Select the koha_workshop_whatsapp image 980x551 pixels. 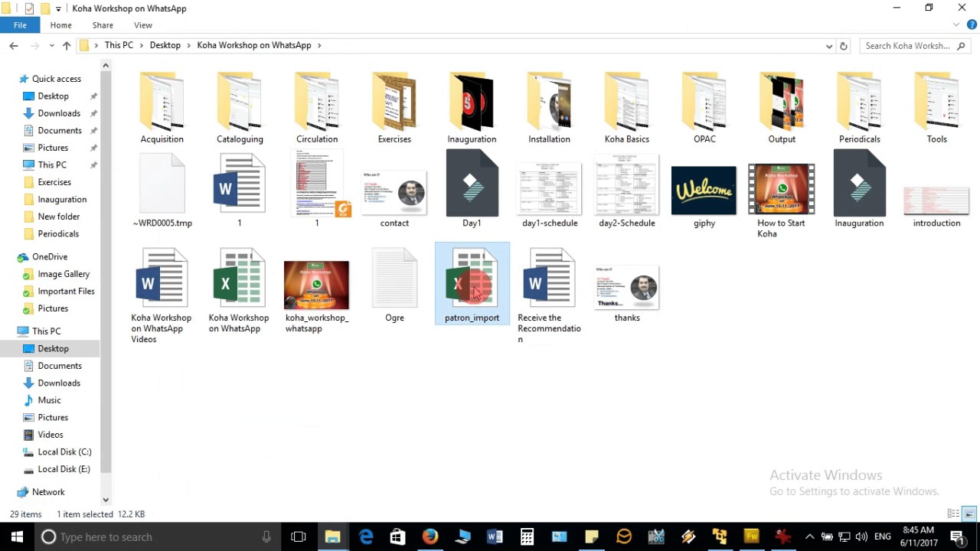(x=317, y=297)
